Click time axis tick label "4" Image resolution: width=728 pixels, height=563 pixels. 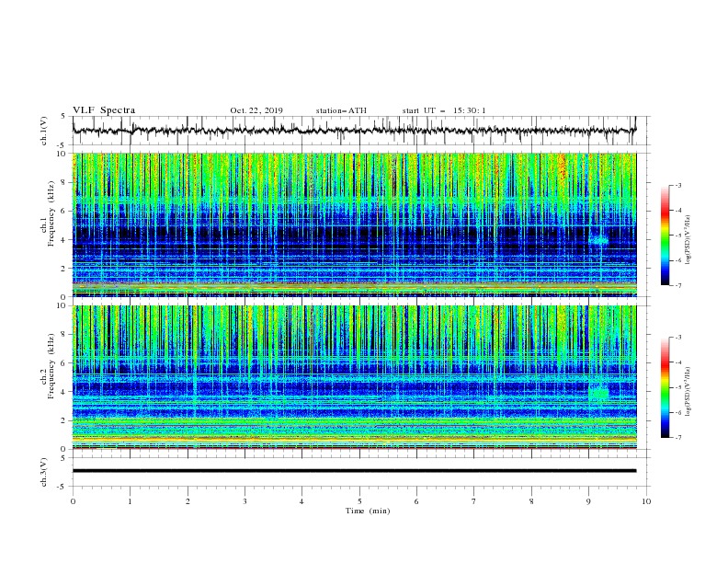[301, 501]
